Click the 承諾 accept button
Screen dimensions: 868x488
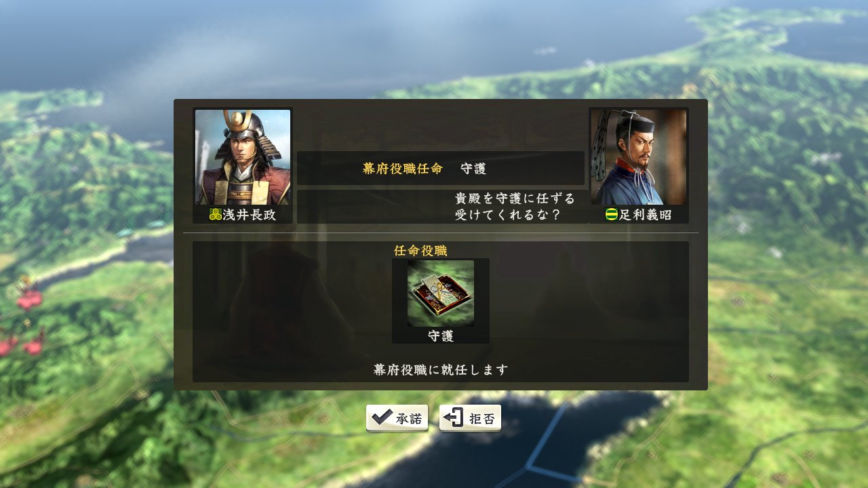397,418
